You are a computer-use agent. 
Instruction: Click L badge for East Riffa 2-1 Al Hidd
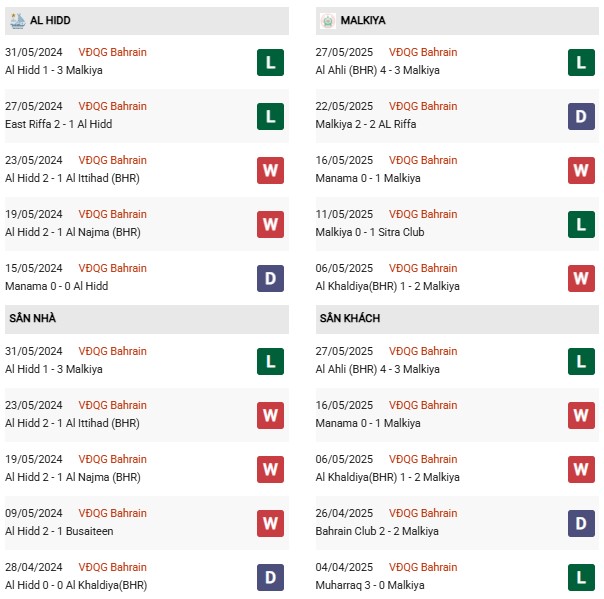tap(270, 116)
